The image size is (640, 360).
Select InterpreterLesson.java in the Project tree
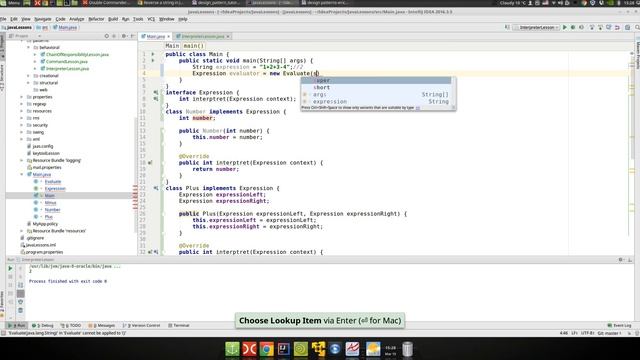(x=67, y=69)
